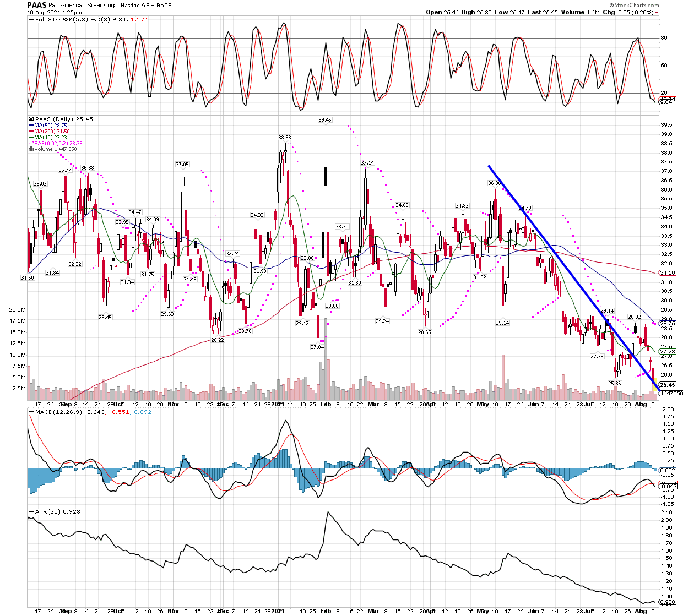The height and width of the screenshot is (616, 683).
Task: Click the 36.88 price peak label
Action: [x=88, y=168]
